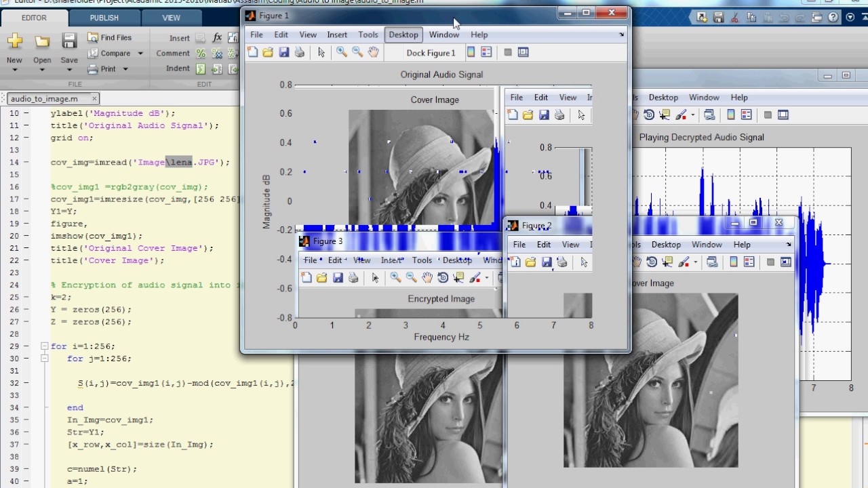Viewport: 868px width, 488px height.
Task: Select Data Cursor tool in Figure 2 toolbar
Action: [667, 262]
